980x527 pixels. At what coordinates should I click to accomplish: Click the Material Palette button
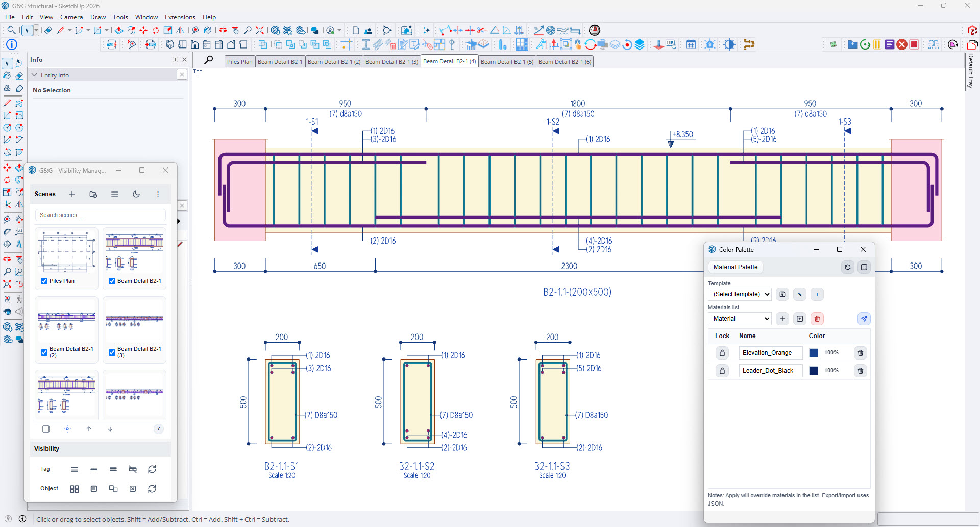[736, 267]
